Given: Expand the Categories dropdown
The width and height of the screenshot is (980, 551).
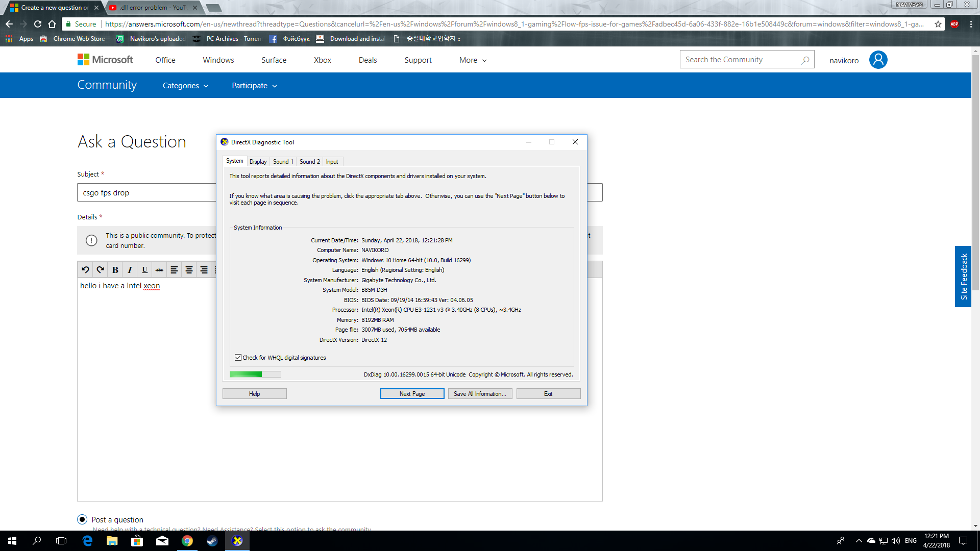Looking at the screenshot, I should coord(185,86).
